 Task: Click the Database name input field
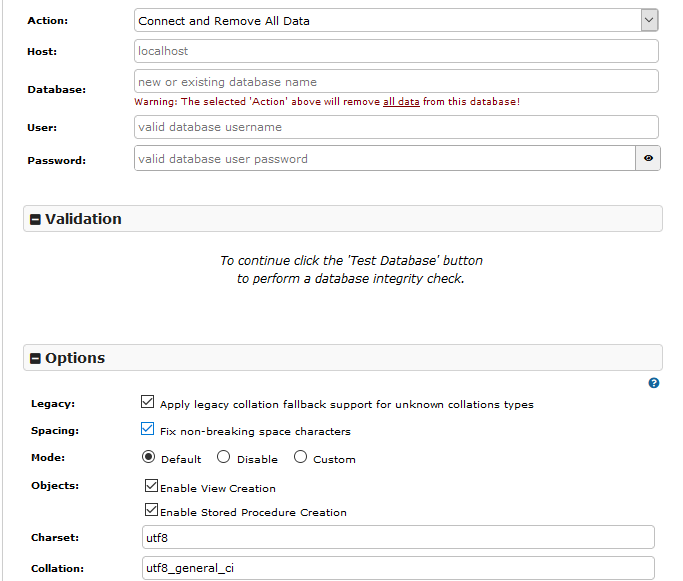395,82
